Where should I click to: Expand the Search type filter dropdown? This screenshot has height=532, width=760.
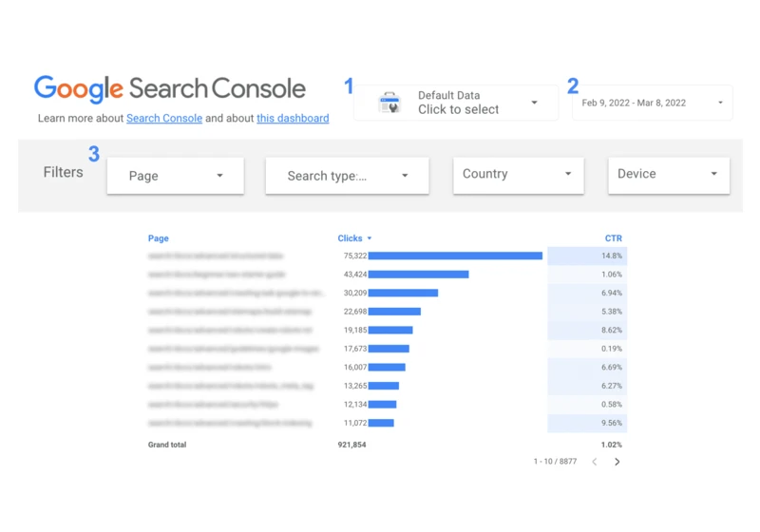click(347, 176)
